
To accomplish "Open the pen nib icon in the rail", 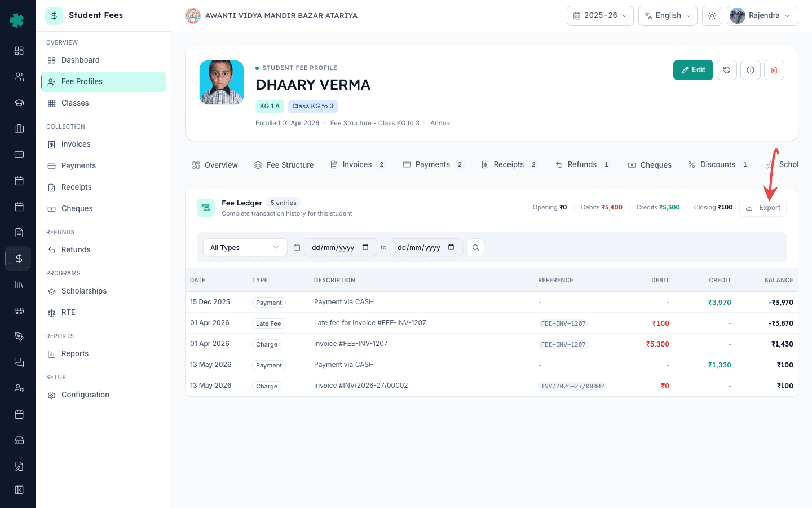I will [19, 336].
